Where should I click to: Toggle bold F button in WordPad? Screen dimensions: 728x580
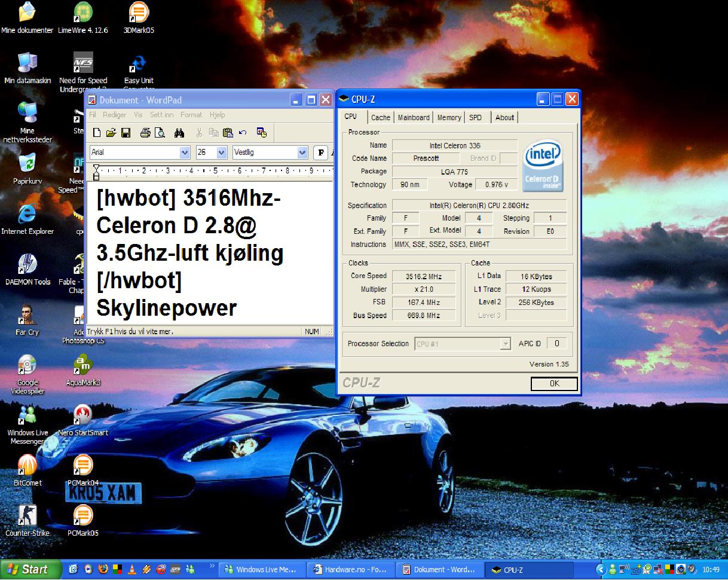(320, 152)
